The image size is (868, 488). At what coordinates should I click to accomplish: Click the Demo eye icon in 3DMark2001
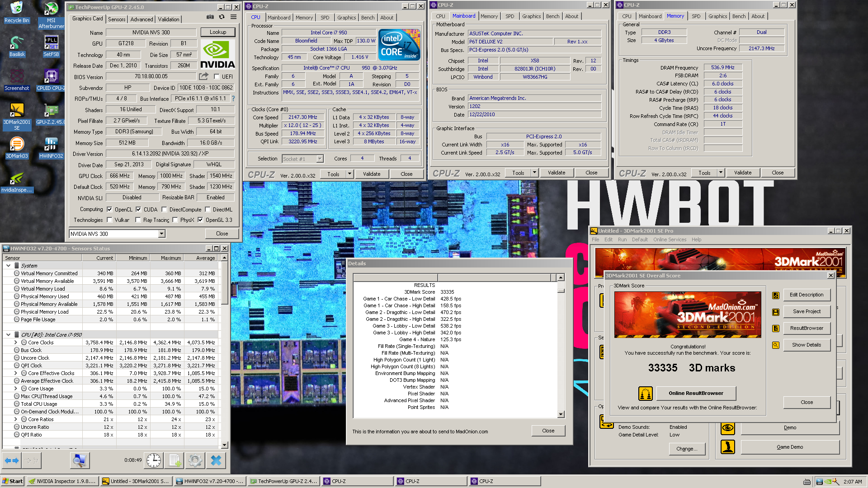point(728,427)
